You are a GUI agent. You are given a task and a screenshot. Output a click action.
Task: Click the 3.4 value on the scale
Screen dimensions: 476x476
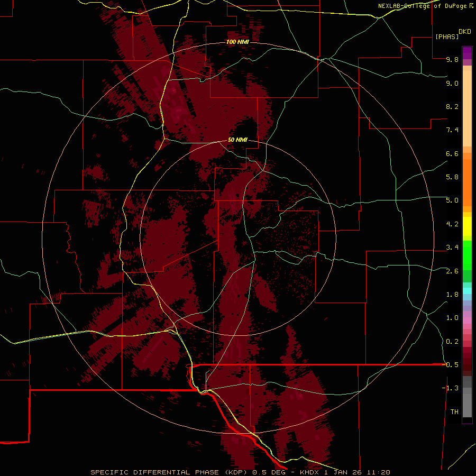pos(452,248)
